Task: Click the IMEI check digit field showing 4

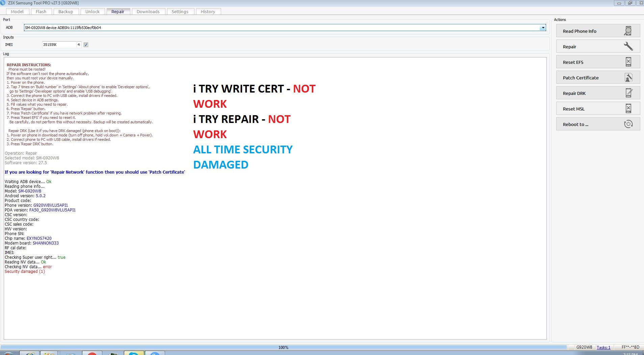Action: coord(79,45)
